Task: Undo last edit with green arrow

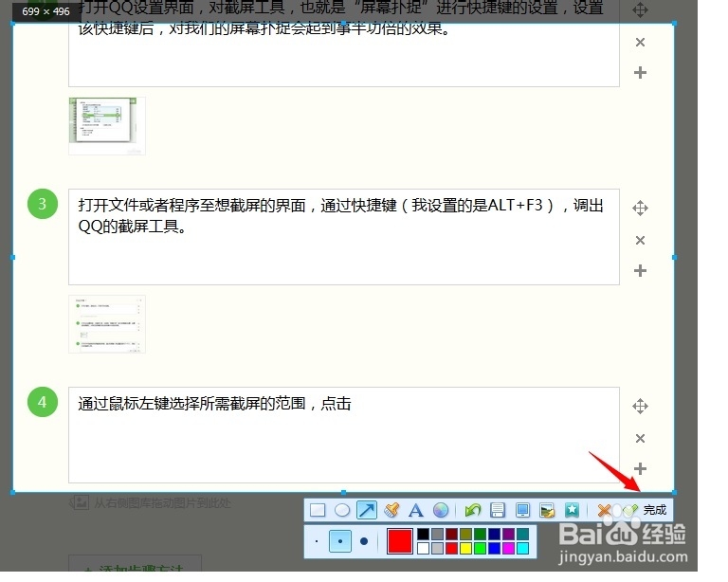Action: click(x=473, y=510)
